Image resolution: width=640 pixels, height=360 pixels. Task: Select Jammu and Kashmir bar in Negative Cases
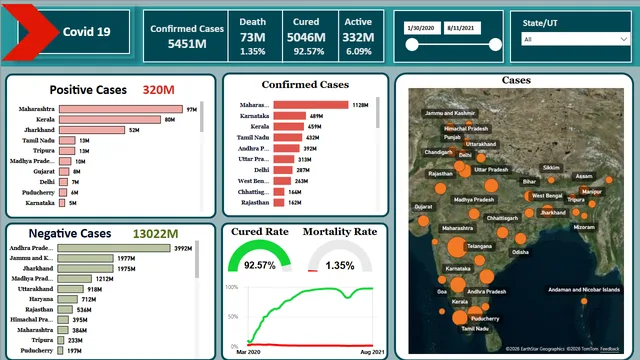click(x=85, y=258)
